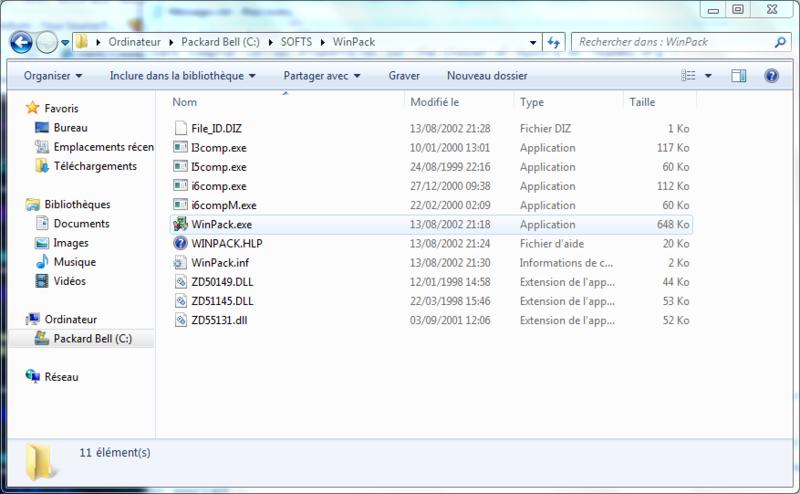The height and width of the screenshot is (494, 800).
Task: Click the WINPACK.HLP help file icon
Action: click(180, 243)
